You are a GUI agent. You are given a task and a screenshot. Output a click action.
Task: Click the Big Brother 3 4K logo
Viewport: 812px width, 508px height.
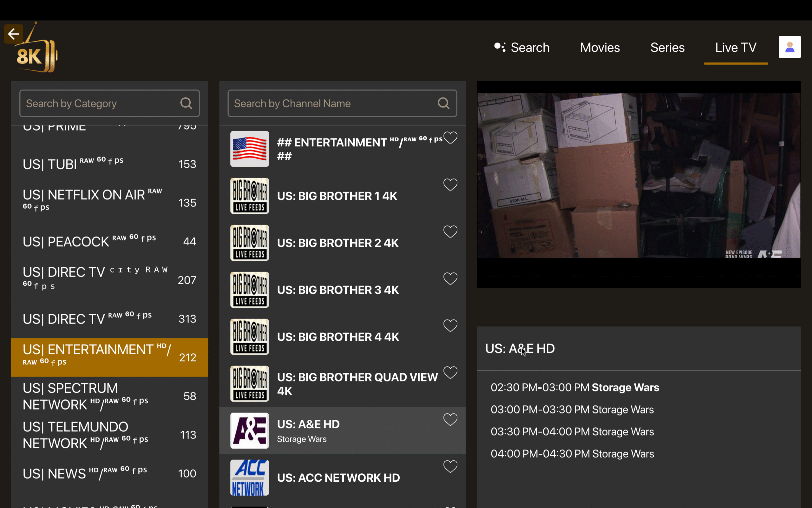click(250, 290)
